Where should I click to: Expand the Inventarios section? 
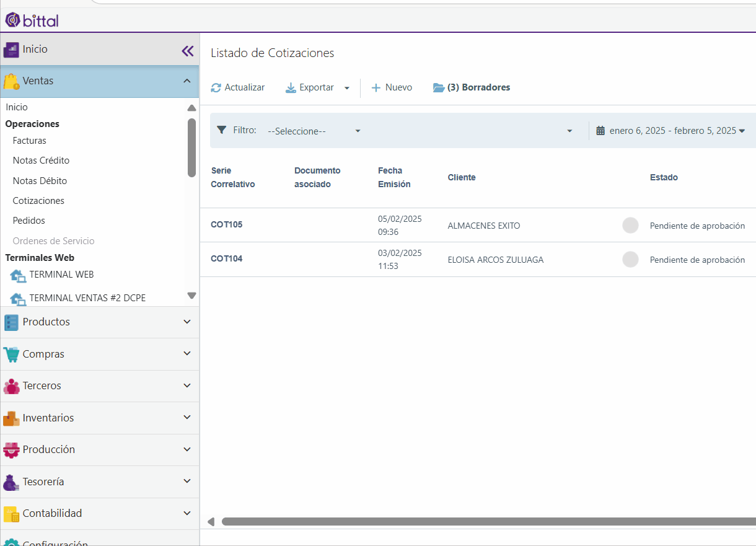click(x=187, y=417)
